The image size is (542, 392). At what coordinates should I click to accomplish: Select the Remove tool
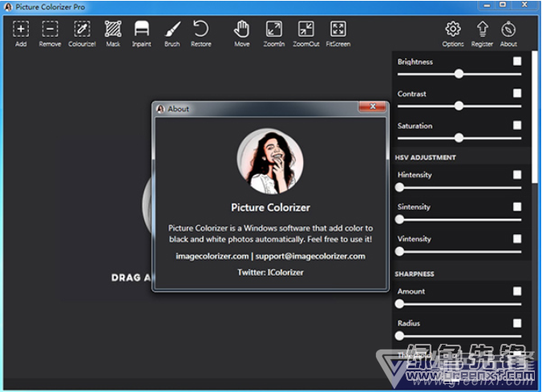point(50,34)
